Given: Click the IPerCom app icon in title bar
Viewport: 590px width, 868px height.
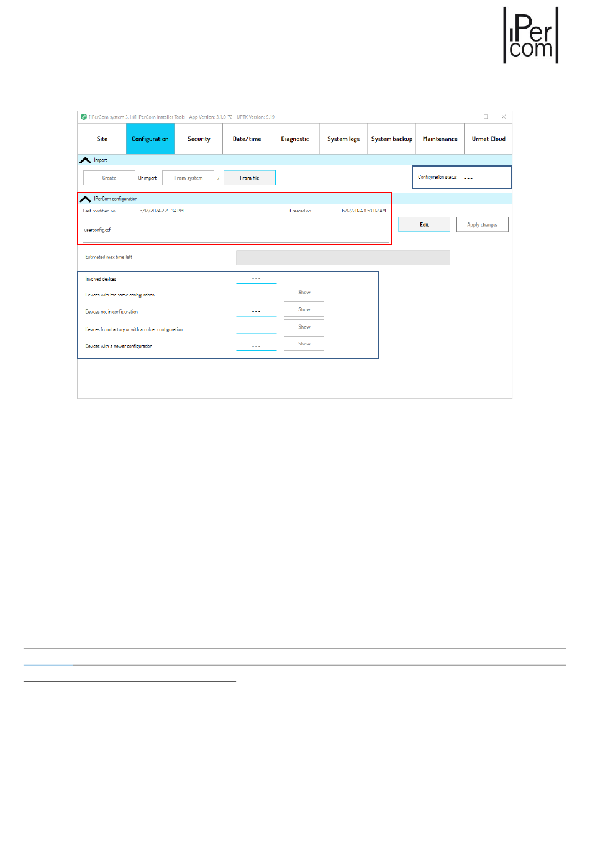Looking at the screenshot, I should [84, 117].
